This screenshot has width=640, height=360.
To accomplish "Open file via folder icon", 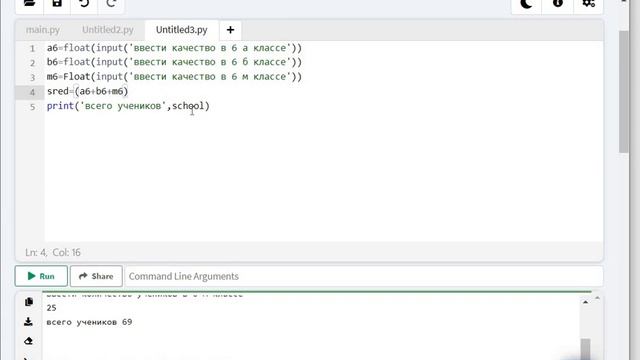I will click(x=29, y=4).
